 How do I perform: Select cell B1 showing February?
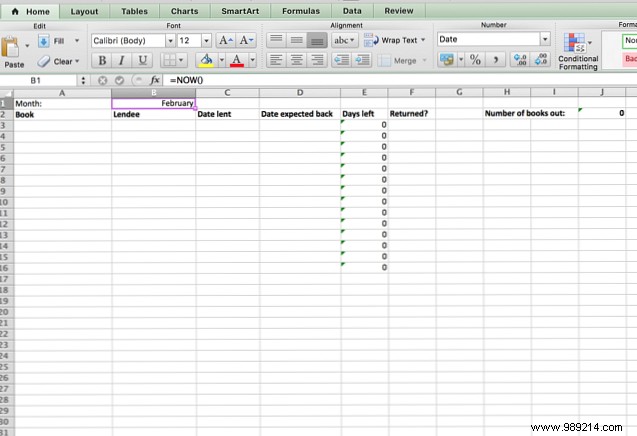click(x=154, y=103)
